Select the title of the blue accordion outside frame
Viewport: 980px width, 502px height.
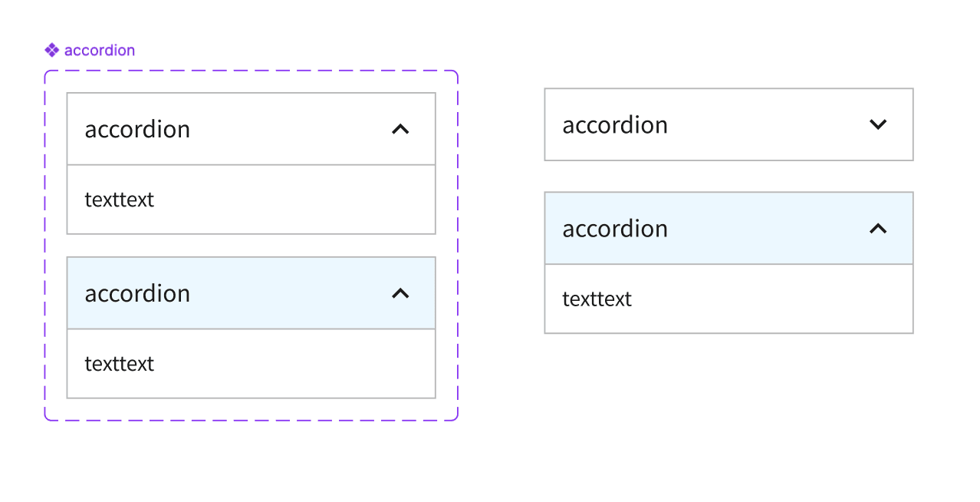coord(615,229)
